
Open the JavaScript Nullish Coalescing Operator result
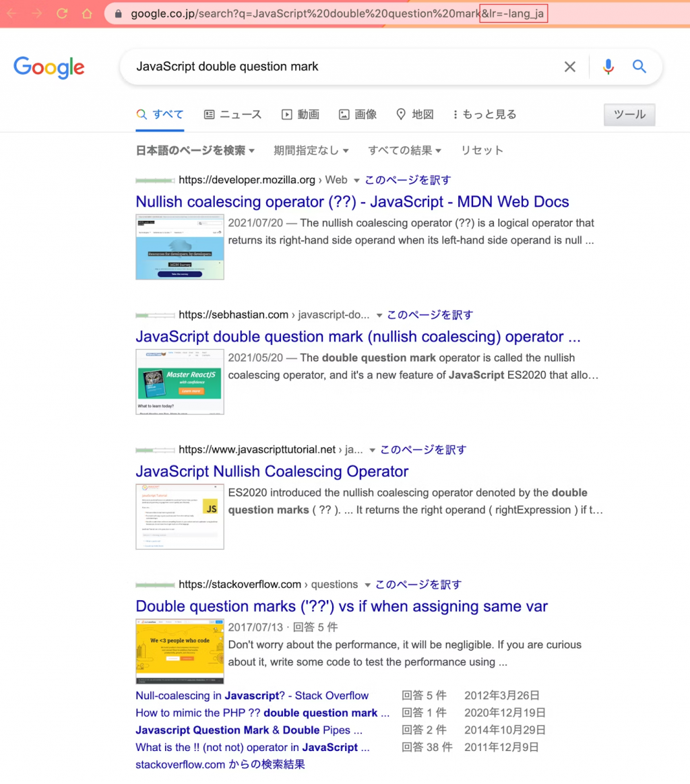point(272,471)
